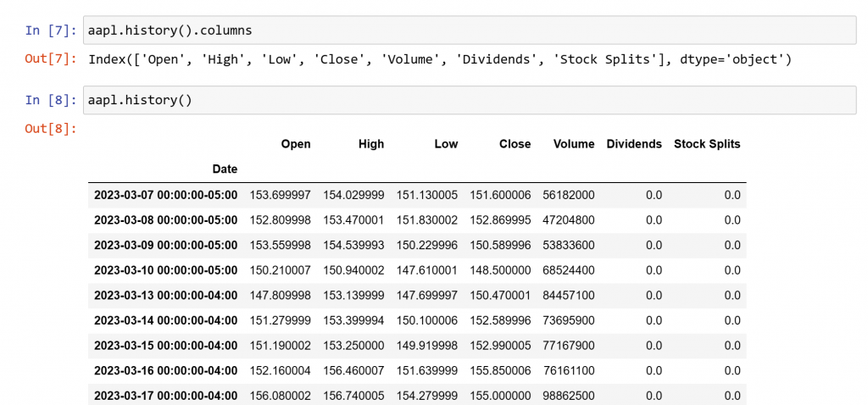Click Close value 151.600006
Screen dimensions: 868x405
click(500, 195)
